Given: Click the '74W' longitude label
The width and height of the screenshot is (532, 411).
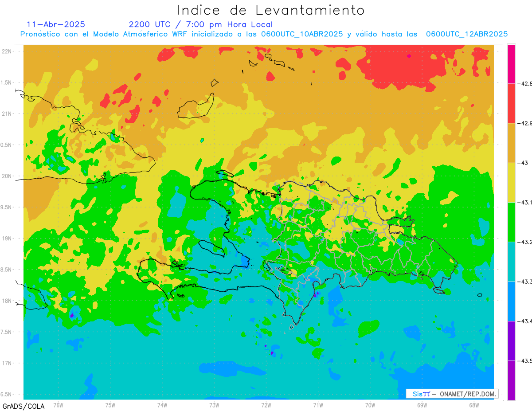Looking at the screenshot, I should click(162, 404).
